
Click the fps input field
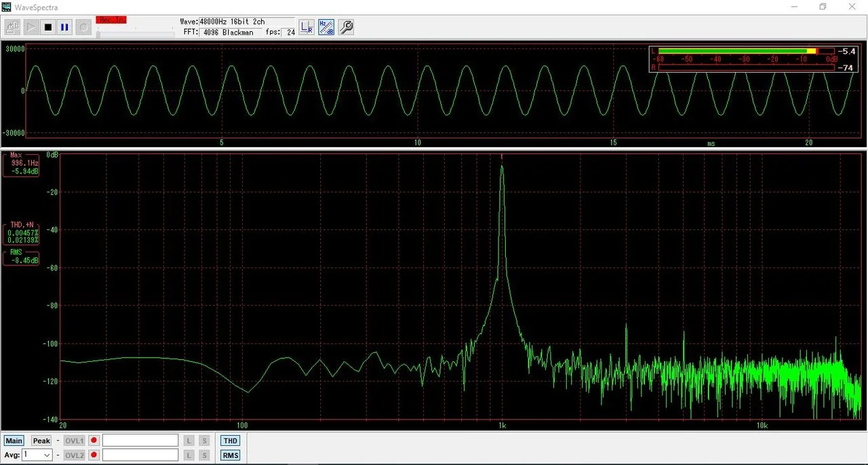[290, 31]
